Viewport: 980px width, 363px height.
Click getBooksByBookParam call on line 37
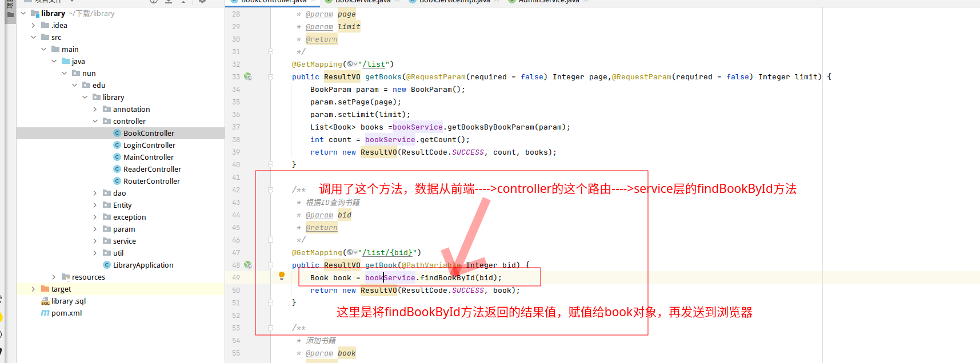pyautogui.click(x=490, y=127)
